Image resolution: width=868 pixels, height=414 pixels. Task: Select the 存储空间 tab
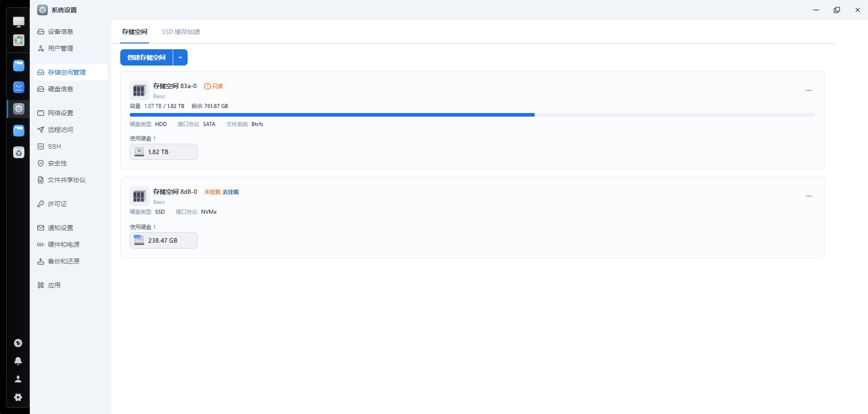[135, 32]
